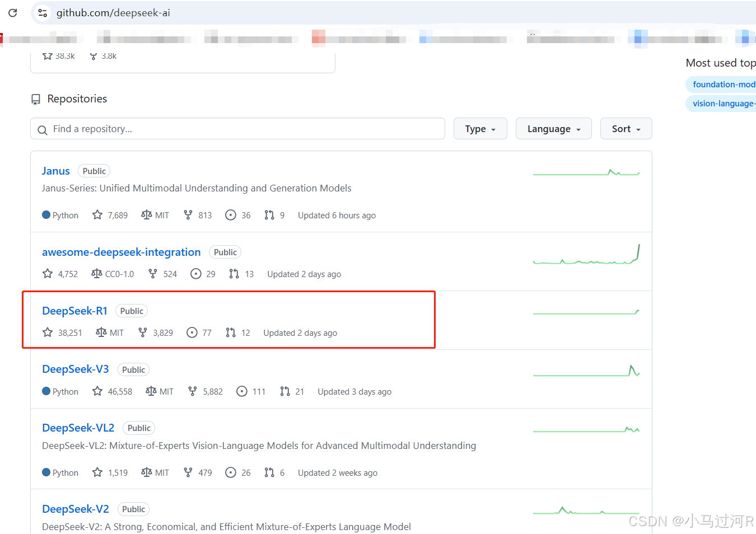The width and height of the screenshot is (756, 534).
Task: View awesome-deepseek-integration forks icon with 524
Action: [153, 274]
